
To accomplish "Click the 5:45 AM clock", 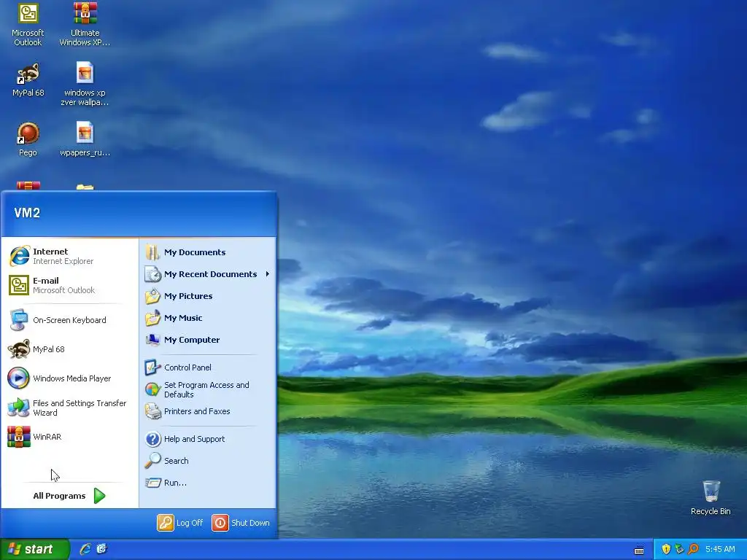I will (x=720, y=549).
